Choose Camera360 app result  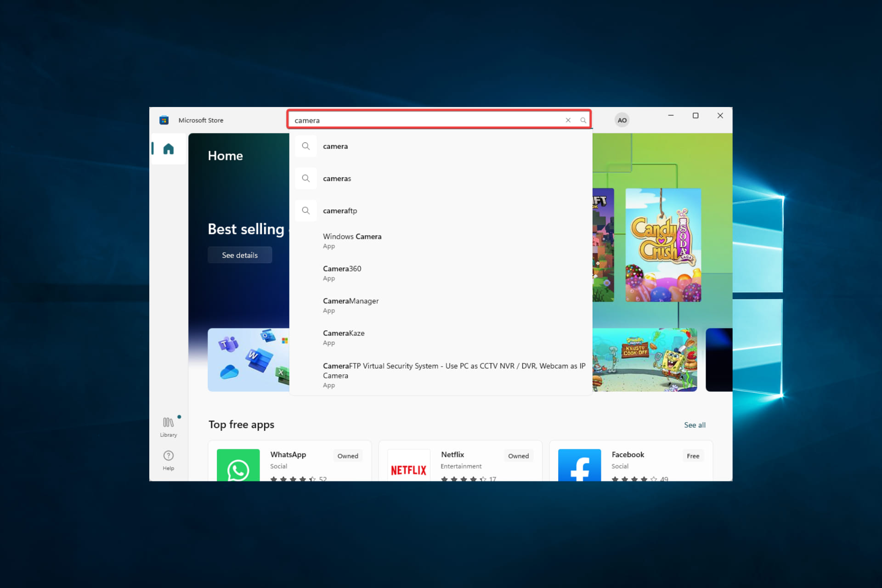(x=441, y=273)
